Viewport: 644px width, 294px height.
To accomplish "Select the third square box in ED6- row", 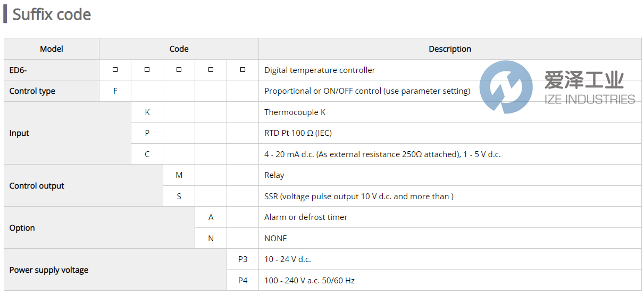I will pos(179,70).
